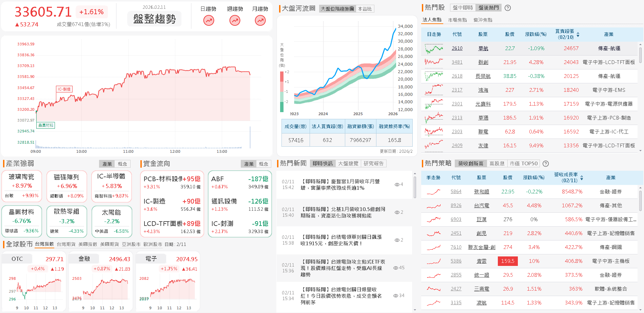The image size is (644, 313).
Task: Open the 研究報告 tab in 熱門新聞
Action: pos(374,163)
